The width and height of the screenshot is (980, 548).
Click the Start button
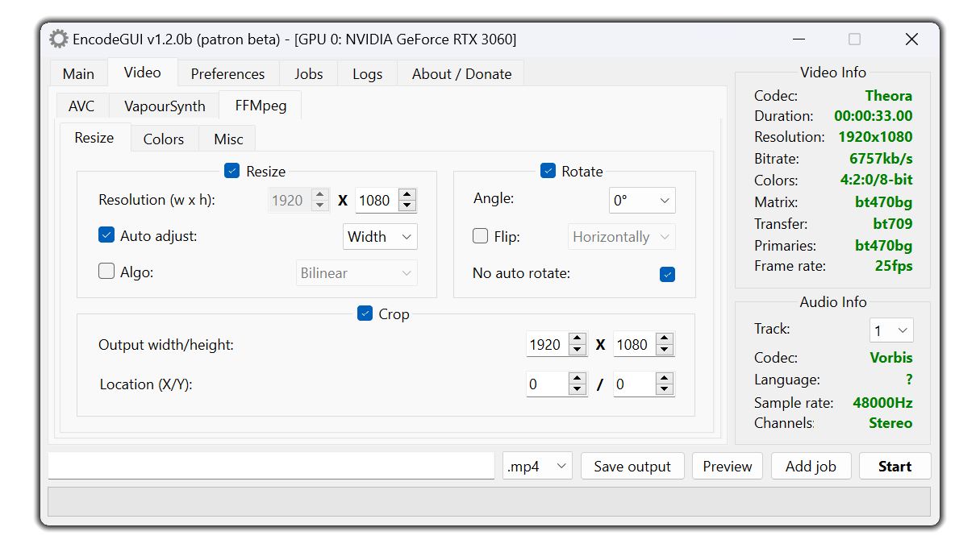point(895,466)
